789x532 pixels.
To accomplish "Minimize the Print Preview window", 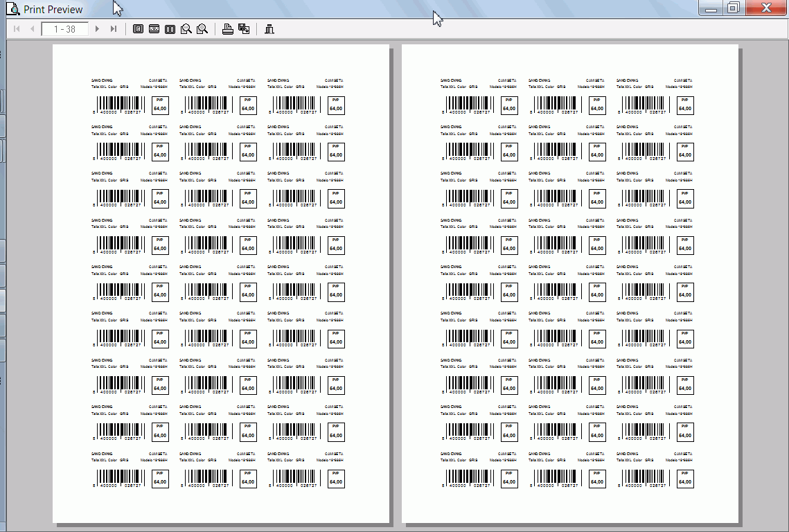I will click(x=711, y=8).
